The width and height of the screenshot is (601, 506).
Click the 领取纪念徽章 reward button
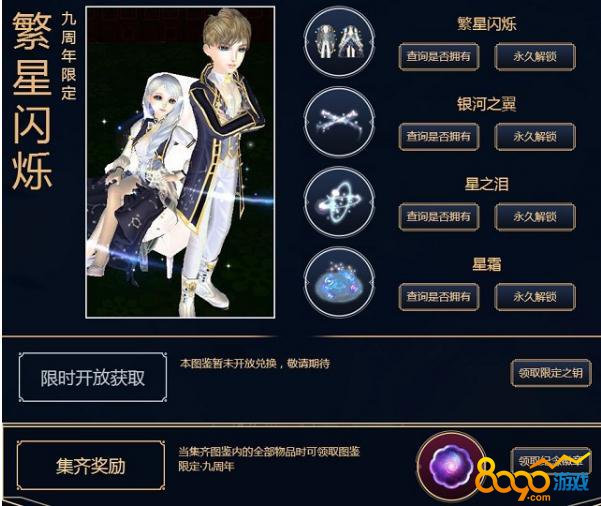[x=551, y=460]
